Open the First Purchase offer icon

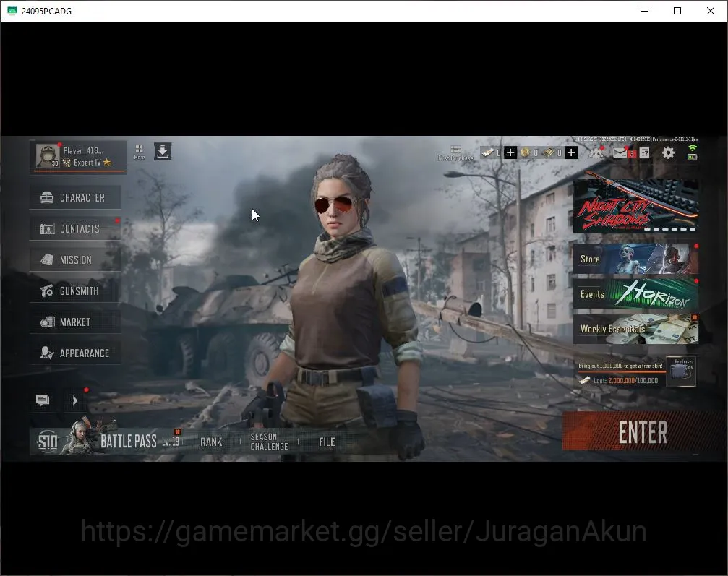tap(455, 152)
